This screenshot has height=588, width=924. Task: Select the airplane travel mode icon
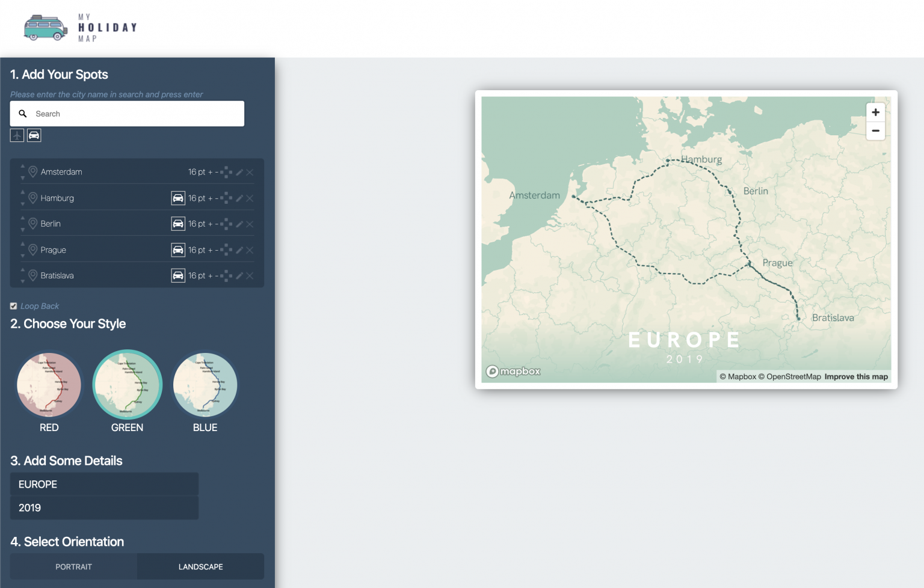[16, 135]
